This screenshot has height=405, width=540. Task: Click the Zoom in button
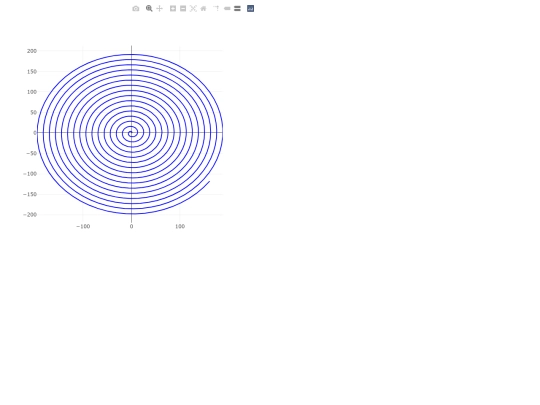[x=173, y=9]
